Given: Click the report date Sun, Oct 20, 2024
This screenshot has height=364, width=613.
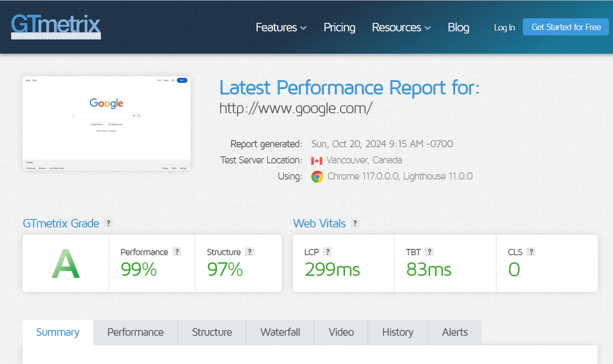Looking at the screenshot, I should (382, 144).
